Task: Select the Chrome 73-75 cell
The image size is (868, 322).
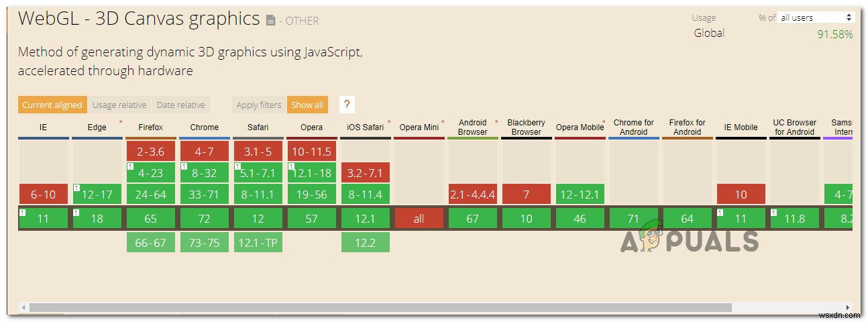Action: [205, 243]
